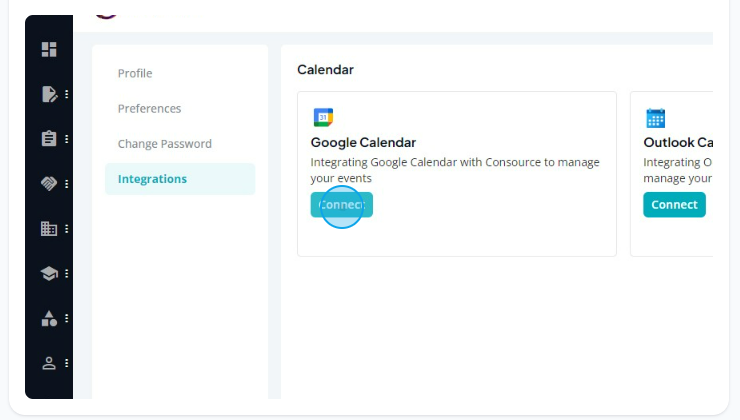
Task: Open the dashboard grid icon in sidebar
Action: pyautogui.click(x=49, y=50)
